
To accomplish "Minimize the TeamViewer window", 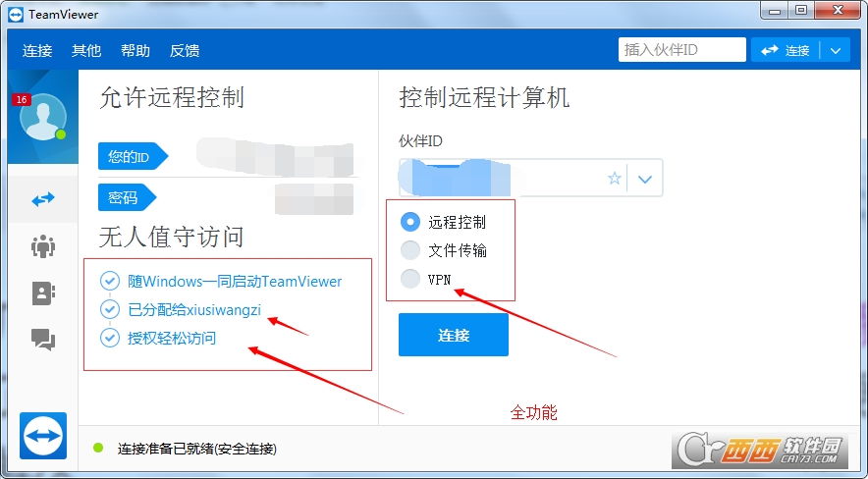I will [776, 11].
